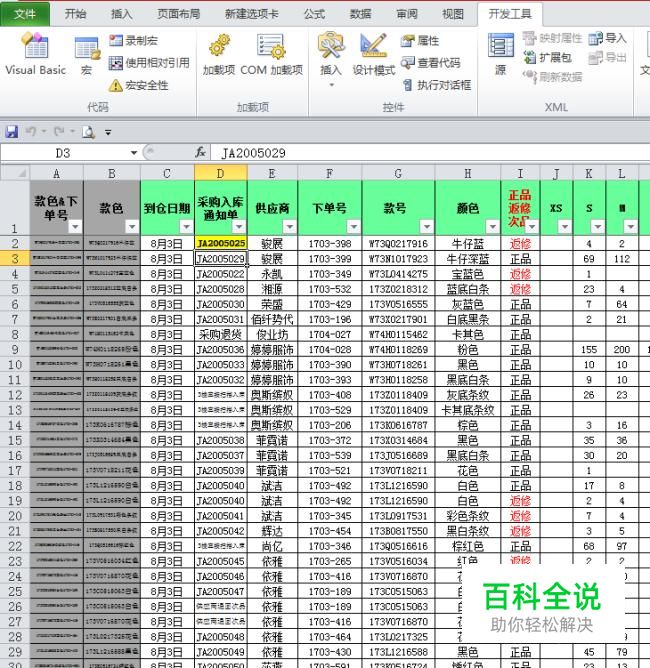Open filter dropdown for S column
Viewport: 650px width, 668px height.
point(598,227)
